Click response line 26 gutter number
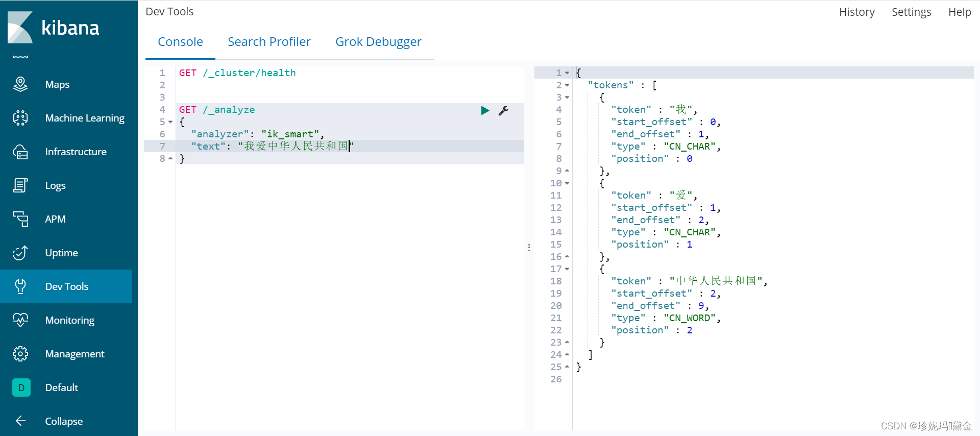980x436 pixels. (x=556, y=379)
